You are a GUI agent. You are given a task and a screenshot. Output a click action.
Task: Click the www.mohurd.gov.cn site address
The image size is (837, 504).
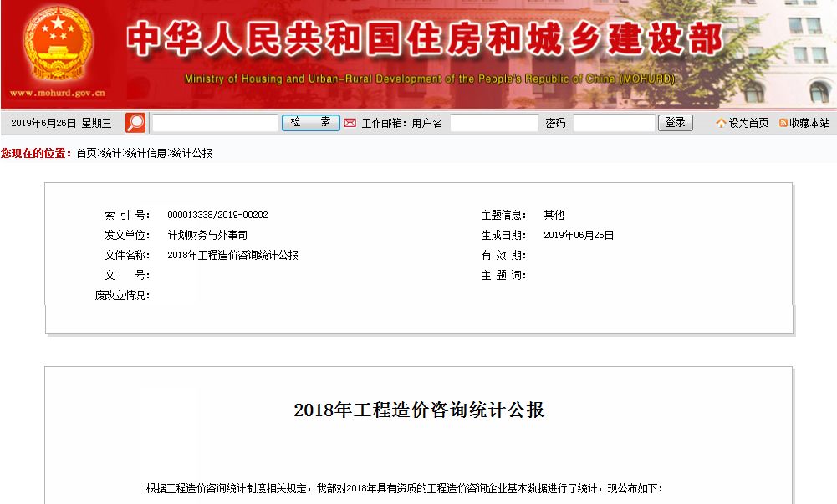tap(58, 93)
